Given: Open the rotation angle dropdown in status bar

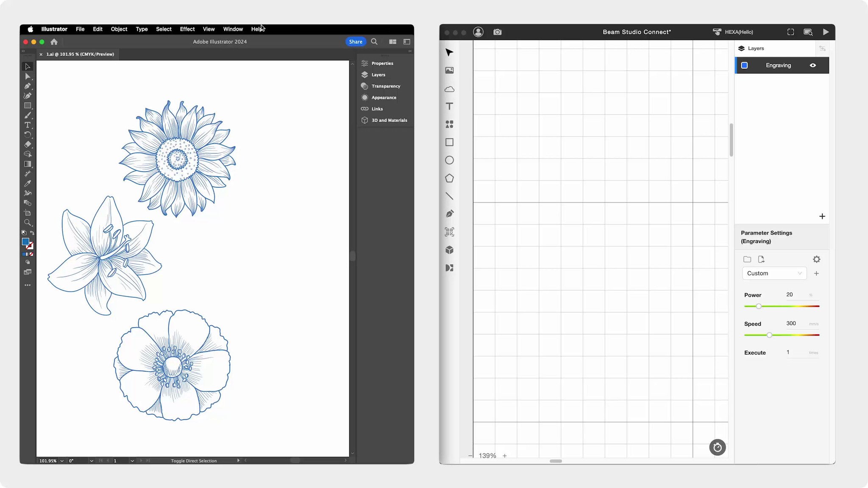Looking at the screenshot, I should (91, 461).
